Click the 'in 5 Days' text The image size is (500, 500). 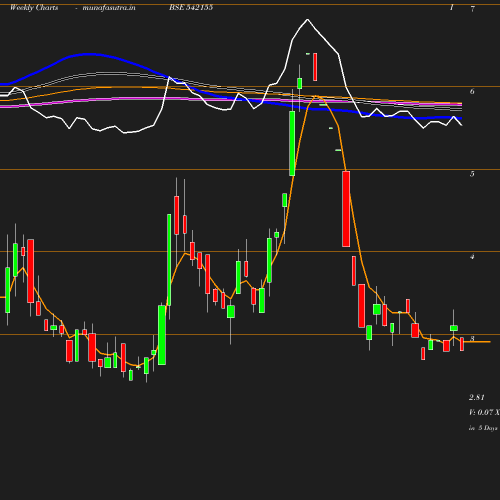[483, 428]
